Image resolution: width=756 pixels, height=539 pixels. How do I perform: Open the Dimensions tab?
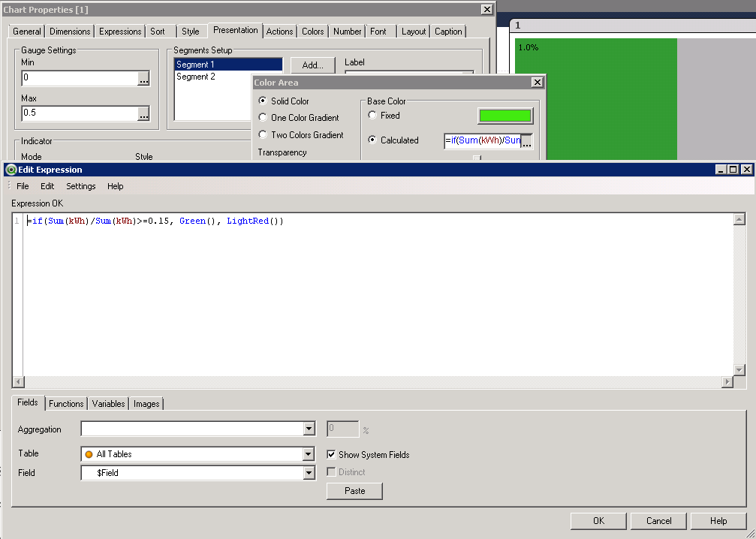point(70,32)
